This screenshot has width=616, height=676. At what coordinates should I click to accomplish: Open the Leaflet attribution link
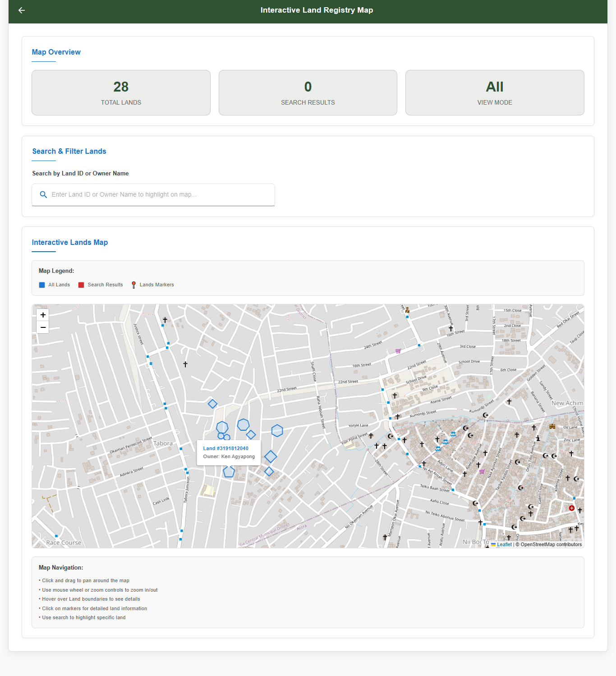point(504,545)
